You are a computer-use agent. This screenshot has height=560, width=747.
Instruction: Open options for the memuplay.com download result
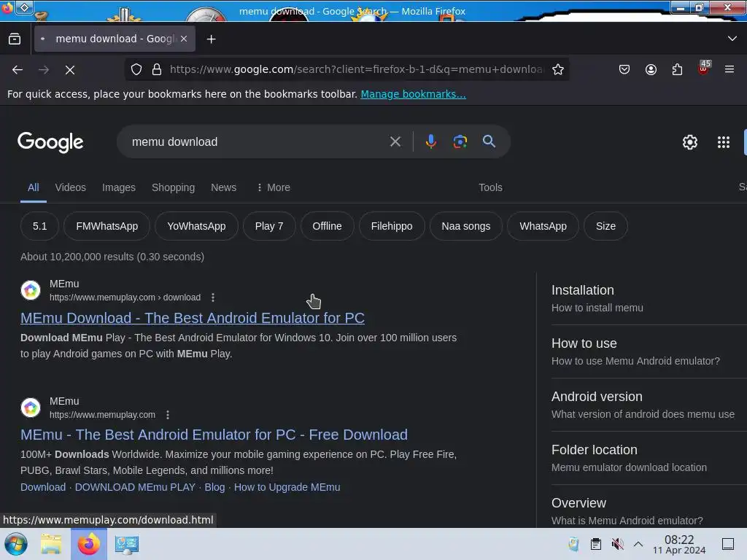coord(213,297)
